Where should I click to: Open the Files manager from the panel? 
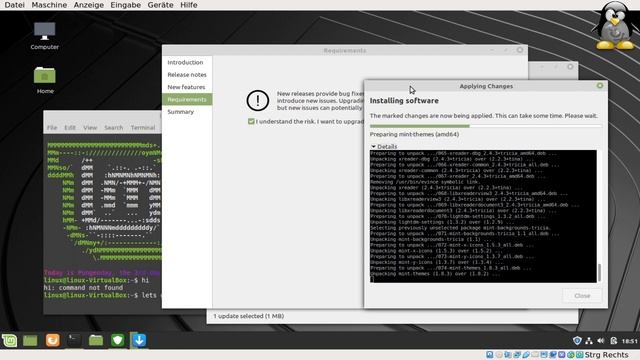96,340
